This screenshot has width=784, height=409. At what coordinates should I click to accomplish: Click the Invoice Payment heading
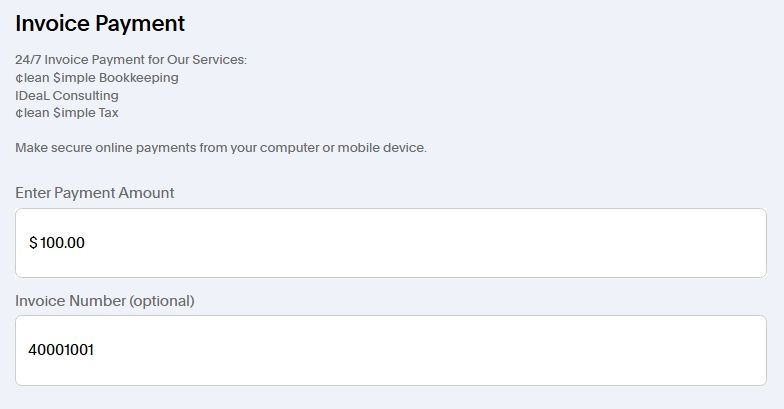click(100, 23)
